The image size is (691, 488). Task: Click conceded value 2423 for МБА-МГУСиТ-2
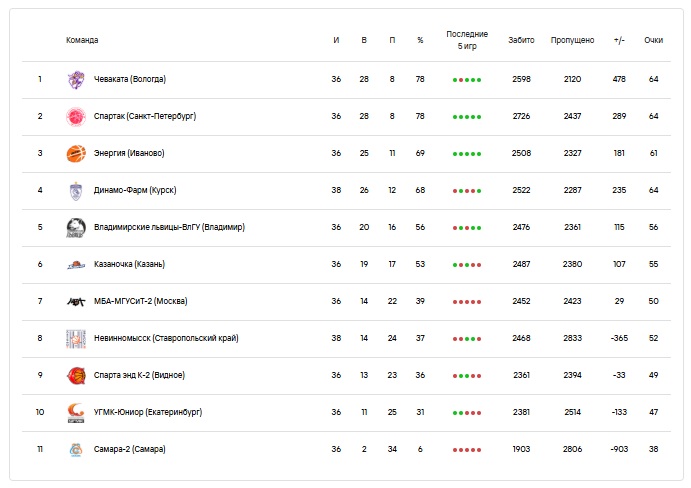(x=572, y=302)
